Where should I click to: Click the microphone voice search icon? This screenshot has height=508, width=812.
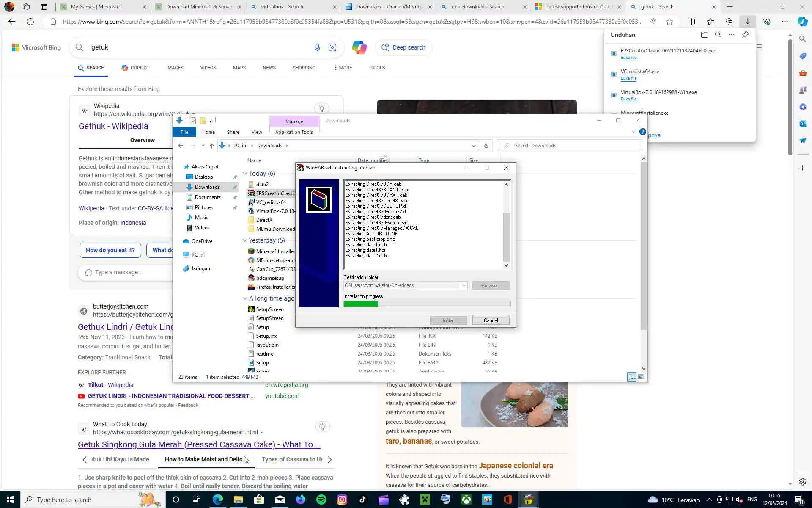pyautogui.click(x=317, y=47)
